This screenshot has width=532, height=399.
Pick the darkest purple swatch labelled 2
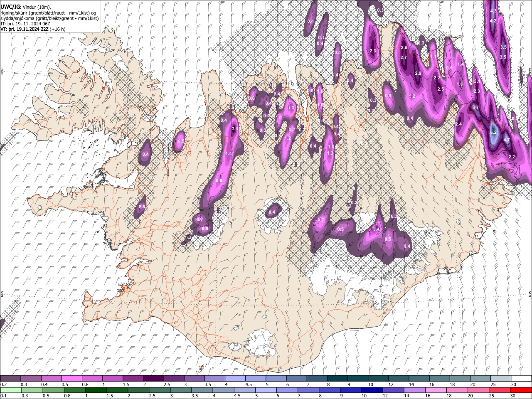tap(153, 378)
